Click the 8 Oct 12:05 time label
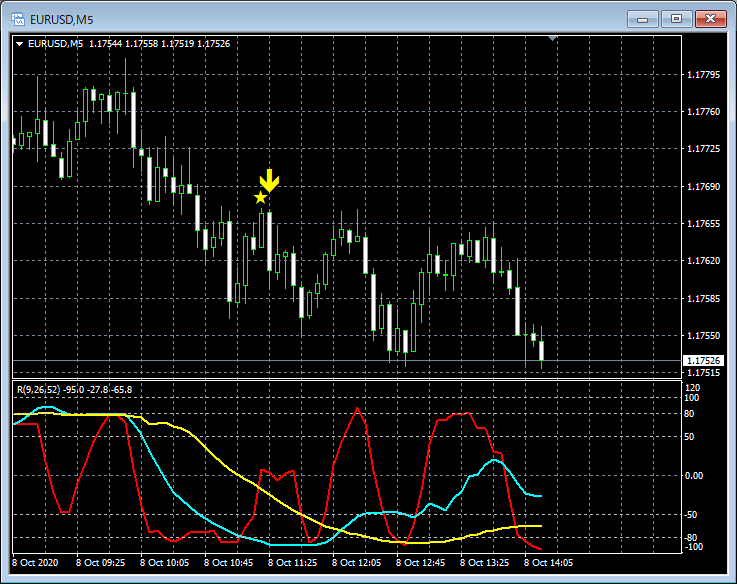 356,562
